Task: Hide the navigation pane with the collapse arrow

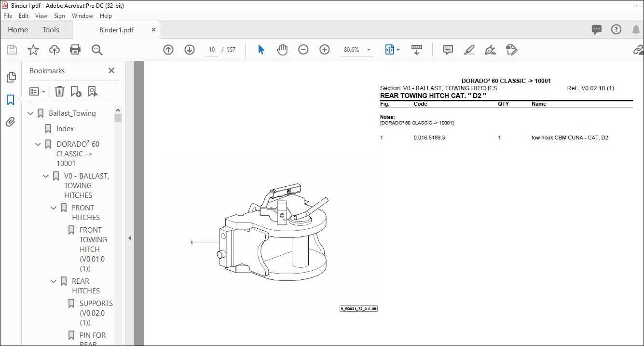Action: (x=129, y=238)
